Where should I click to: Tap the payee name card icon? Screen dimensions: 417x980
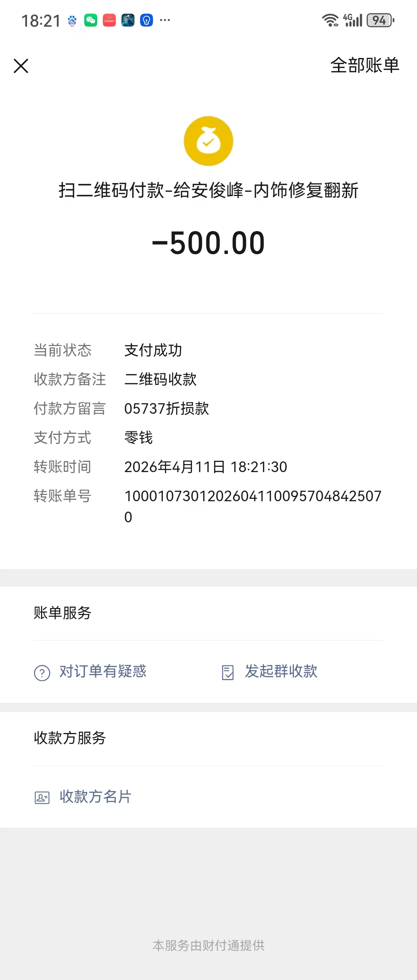42,797
